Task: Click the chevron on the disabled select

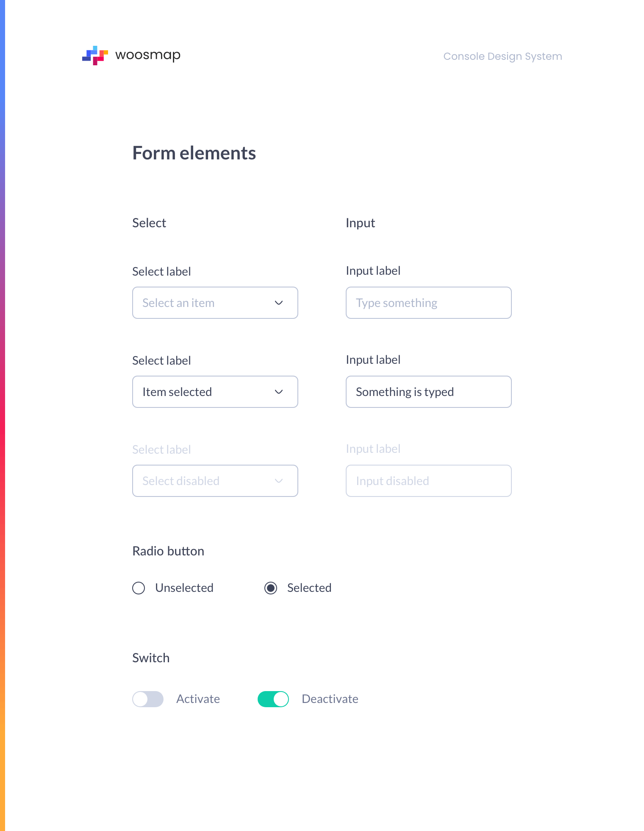Action: tap(279, 481)
